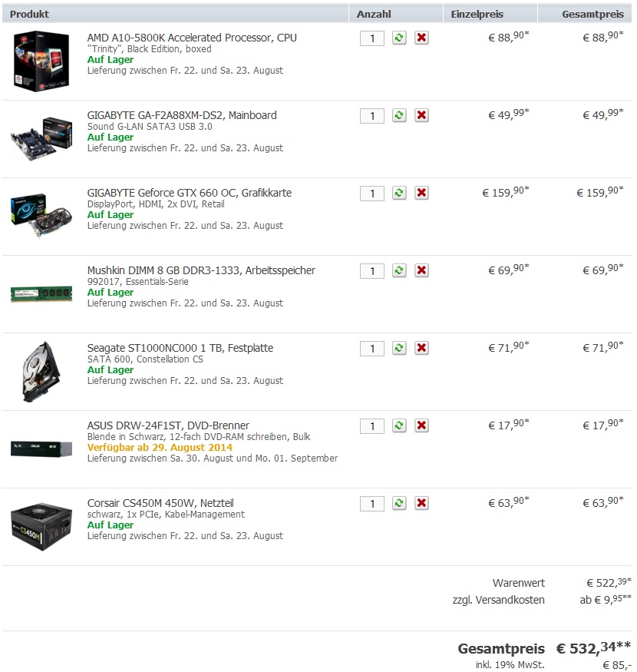This screenshot has height=672, width=637.
Task: Click quantity field of Mushkin DIMM row
Action: 371,271
